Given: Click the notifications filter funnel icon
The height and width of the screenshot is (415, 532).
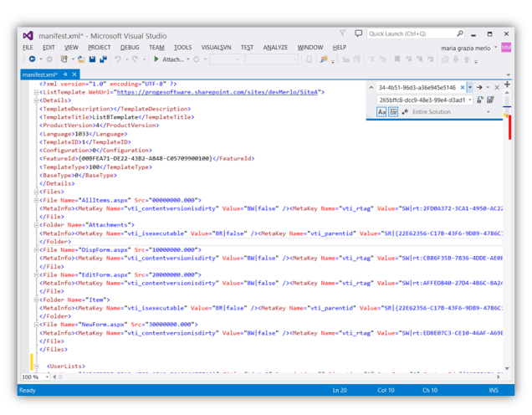Looking at the screenshot, I should click(343, 33).
